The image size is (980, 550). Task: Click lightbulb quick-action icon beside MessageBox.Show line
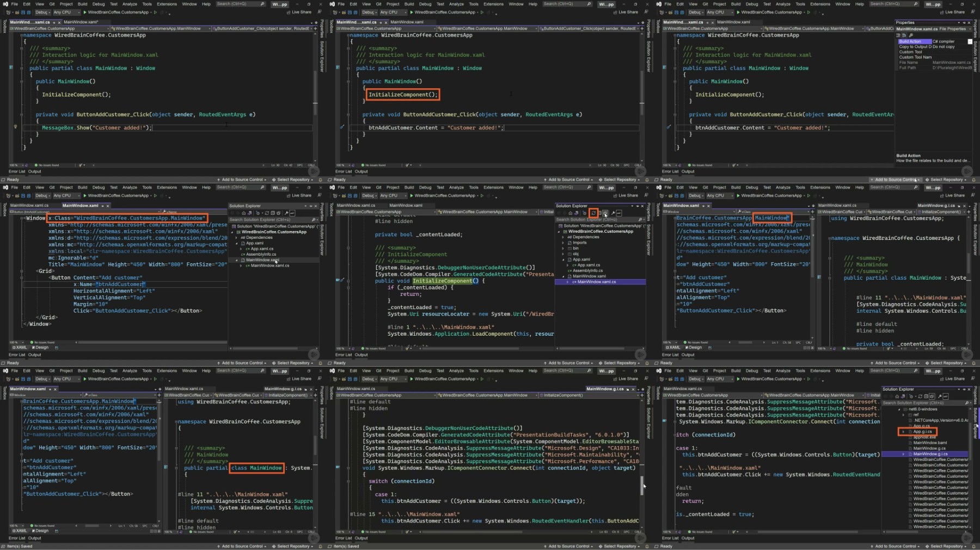pos(15,127)
